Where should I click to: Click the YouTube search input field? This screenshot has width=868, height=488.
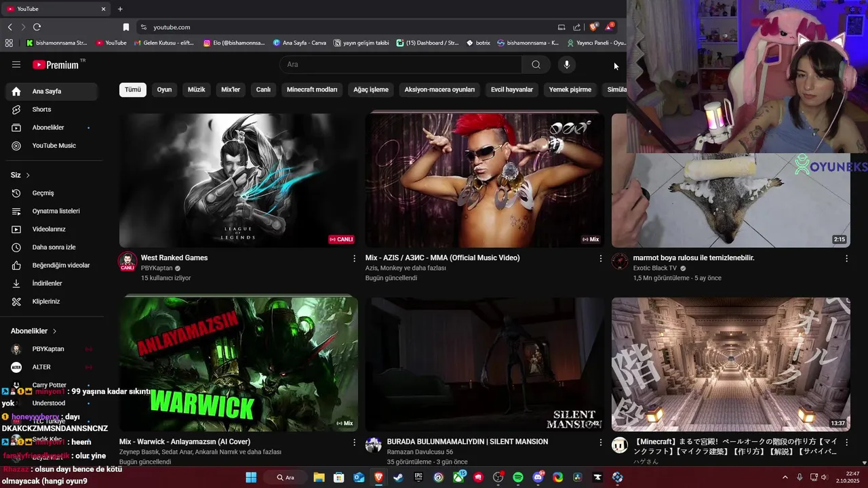tap(400, 64)
